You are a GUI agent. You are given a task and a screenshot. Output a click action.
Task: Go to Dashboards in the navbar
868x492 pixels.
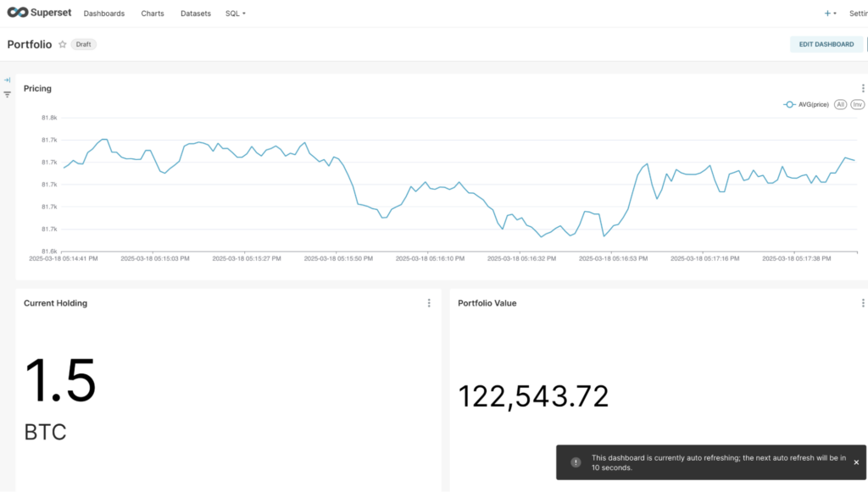(x=104, y=14)
